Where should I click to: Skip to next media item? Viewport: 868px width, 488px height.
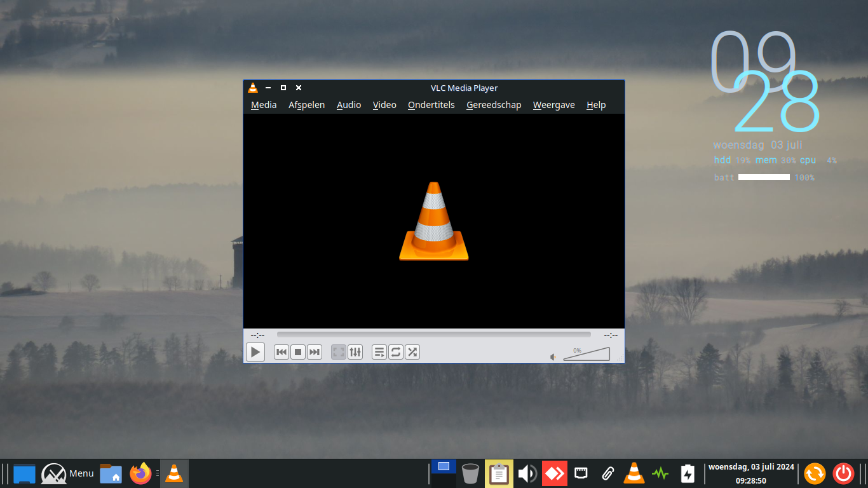coord(315,352)
